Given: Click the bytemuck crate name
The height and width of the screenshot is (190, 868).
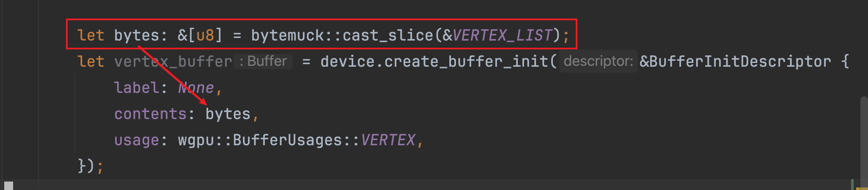Looking at the screenshot, I should click(288, 35).
